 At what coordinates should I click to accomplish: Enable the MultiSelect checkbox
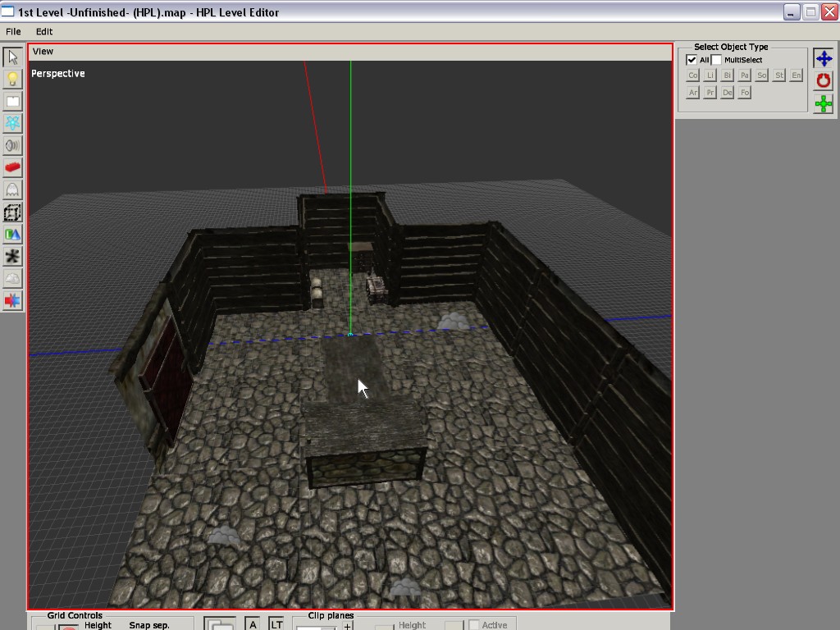[x=716, y=60]
